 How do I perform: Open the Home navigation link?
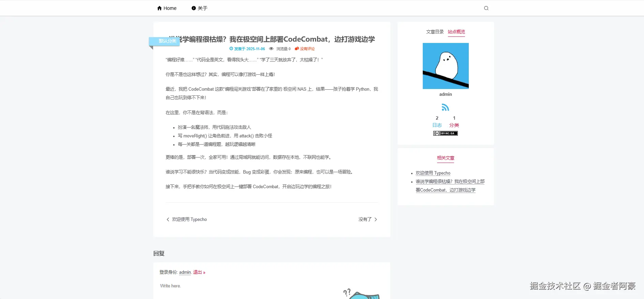[x=167, y=8]
